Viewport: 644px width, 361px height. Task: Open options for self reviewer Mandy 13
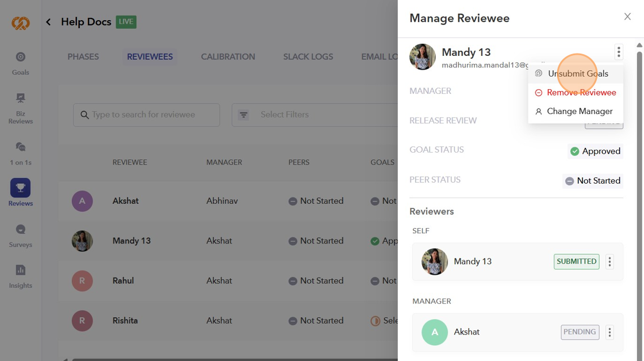pyautogui.click(x=609, y=261)
